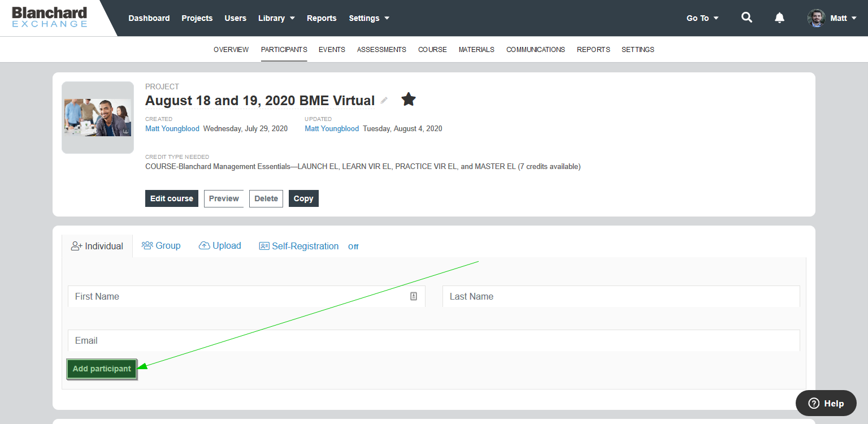Open the project REPORTS tab

click(593, 50)
